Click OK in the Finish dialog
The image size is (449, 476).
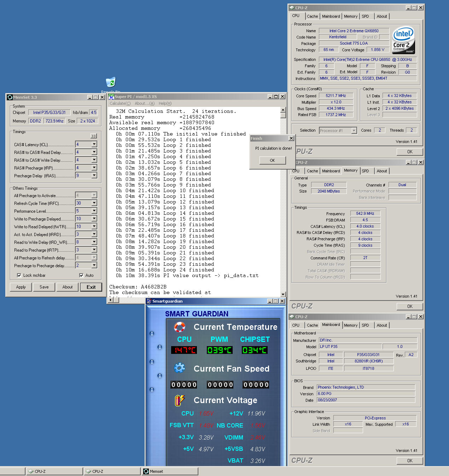click(272, 160)
